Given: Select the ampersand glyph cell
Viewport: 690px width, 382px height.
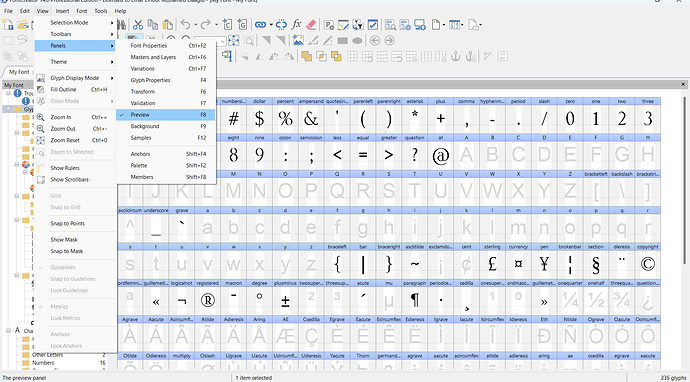Looking at the screenshot, I should click(311, 116).
